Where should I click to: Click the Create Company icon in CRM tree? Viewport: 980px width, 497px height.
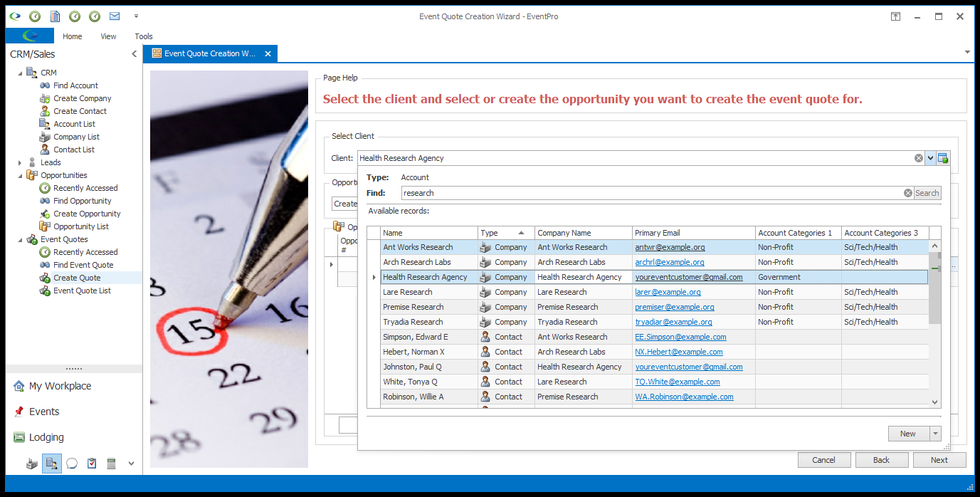pyautogui.click(x=45, y=98)
